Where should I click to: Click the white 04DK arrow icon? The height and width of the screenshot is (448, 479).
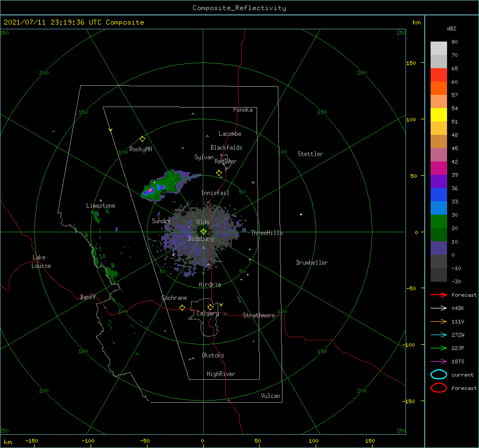(439, 308)
